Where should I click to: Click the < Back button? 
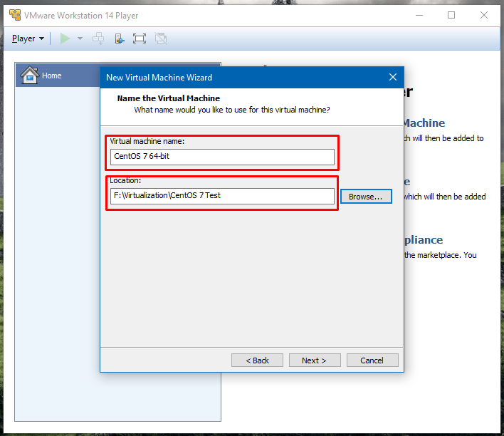point(257,360)
